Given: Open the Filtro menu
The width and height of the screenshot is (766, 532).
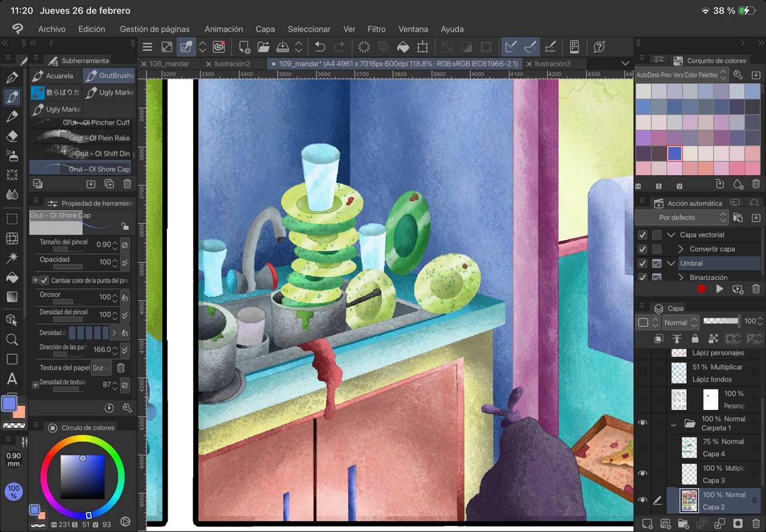Looking at the screenshot, I should coord(376,29).
